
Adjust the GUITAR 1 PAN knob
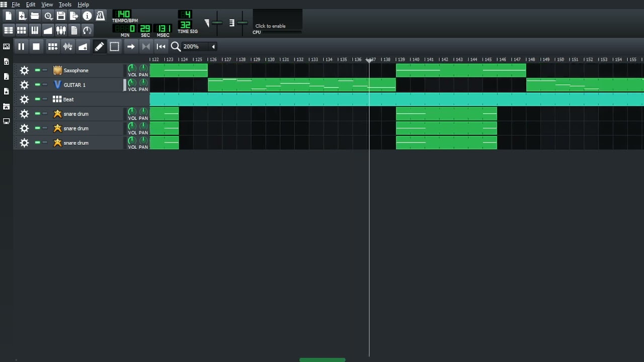point(143,83)
